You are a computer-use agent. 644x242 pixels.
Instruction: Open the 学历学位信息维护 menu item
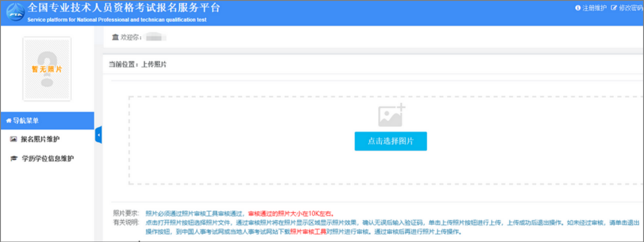pos(48,159)
